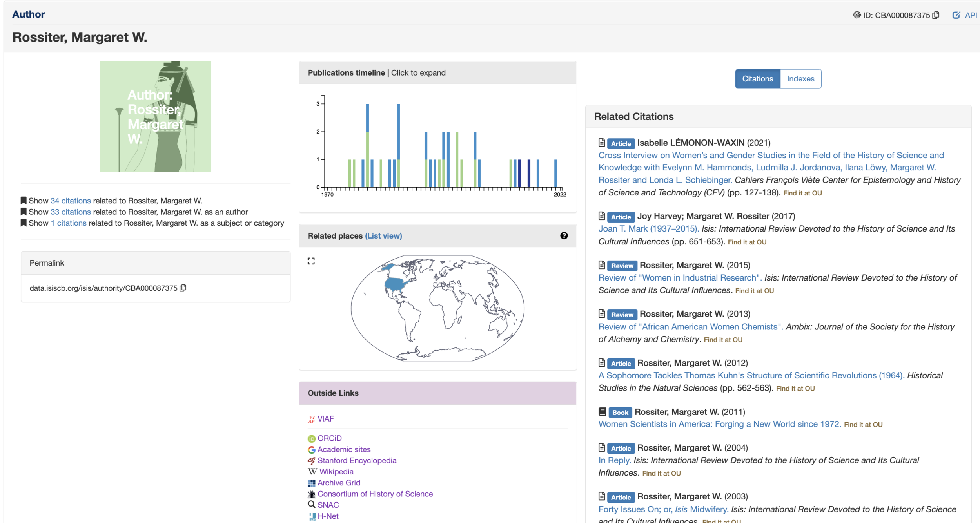Show 33 citations as an author
Image resolution: width=980 pixels, height=523 pixels.
click(71, 212)
